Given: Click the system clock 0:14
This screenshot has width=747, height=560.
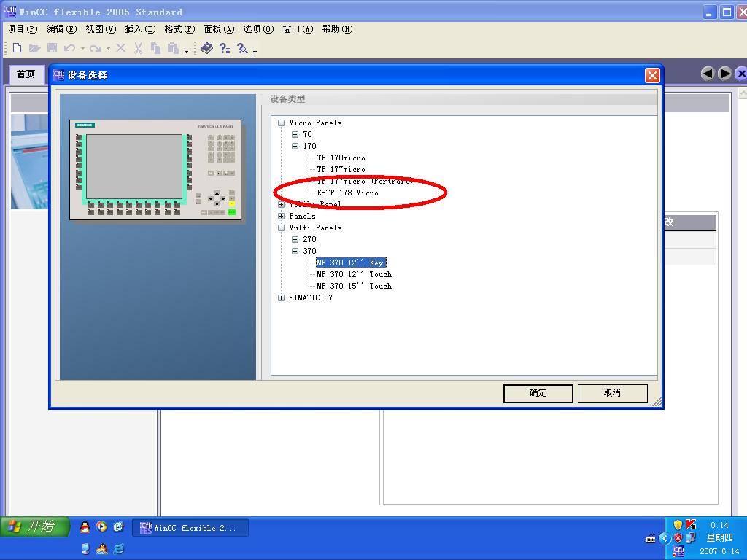Looking at the screenshot, I should 719,525.
